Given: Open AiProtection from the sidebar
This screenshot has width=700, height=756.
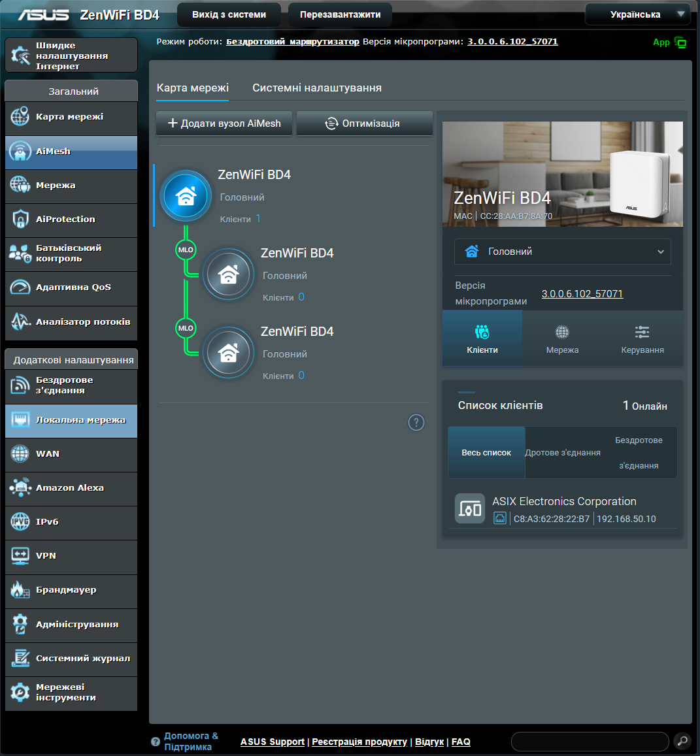Looking at the screenshot, I should pos(71,220).
